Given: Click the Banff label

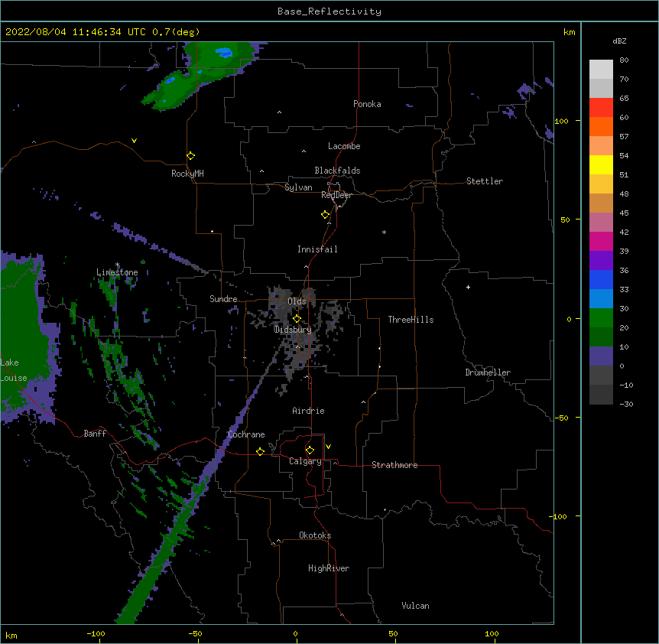Looking at the screenshot, I should coord(95,434).
